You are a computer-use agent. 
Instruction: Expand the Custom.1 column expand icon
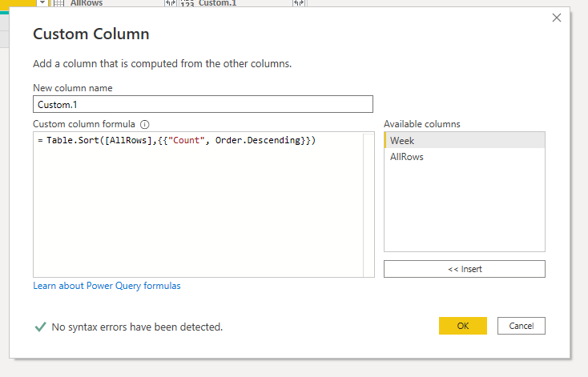pos(299,3)
